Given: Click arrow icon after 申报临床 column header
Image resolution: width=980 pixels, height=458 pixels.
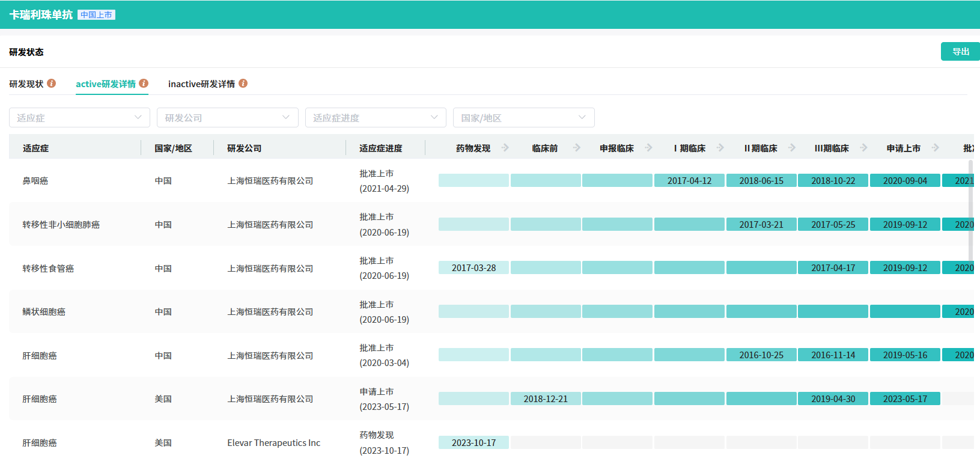Looking at the screenshot, I should 648,148.
